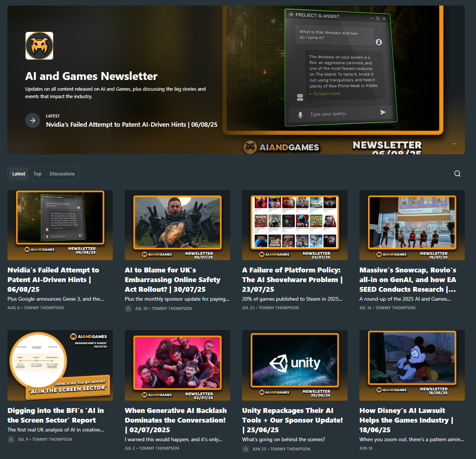
Task: Click the 06/08/25 newsletter thumbnail
Action: point(60,225)
